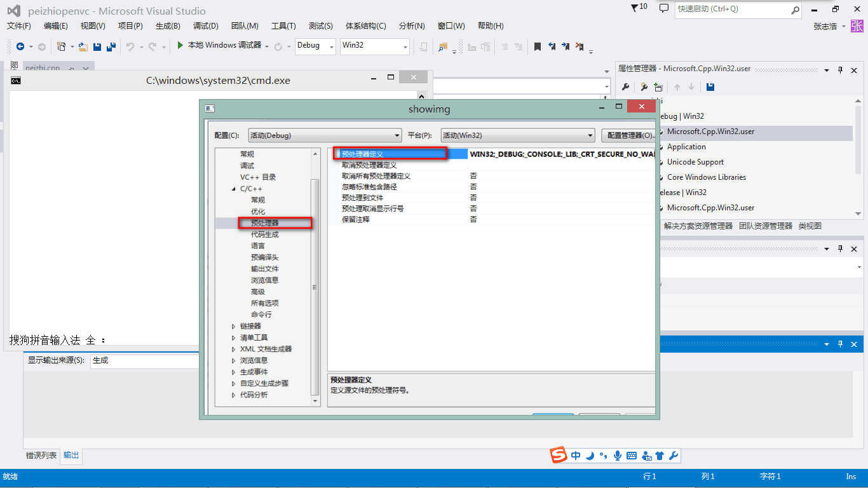The height and width of the screenshot is (488, 868).
Task: Select 预编译头 under C/C++
Action: [264, 257]
